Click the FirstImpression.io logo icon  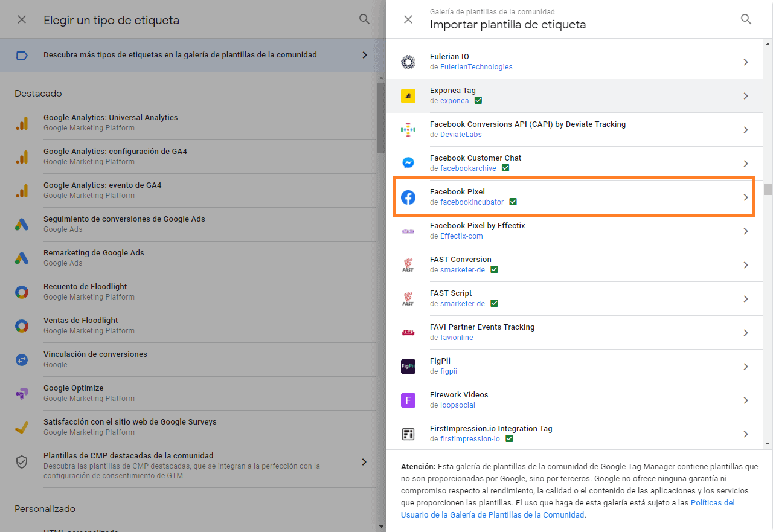pyautogui.click(x=408, y=434)
